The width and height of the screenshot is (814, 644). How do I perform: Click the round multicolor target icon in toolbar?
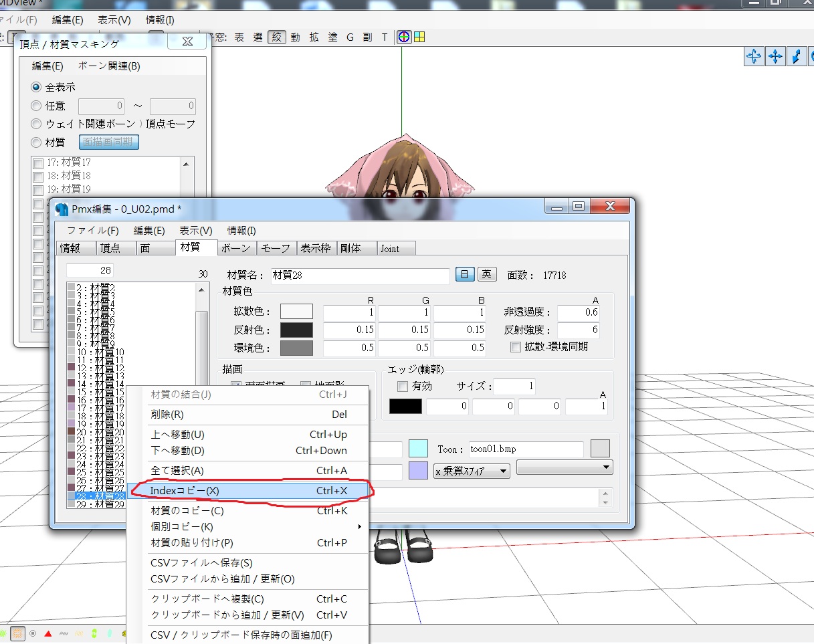(404, 37)
